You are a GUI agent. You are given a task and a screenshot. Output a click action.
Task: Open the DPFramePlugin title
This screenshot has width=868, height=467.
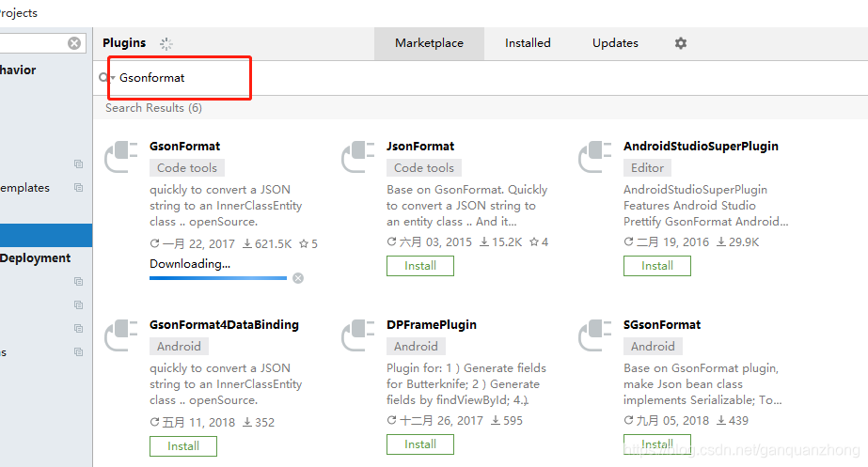[432, 325]
